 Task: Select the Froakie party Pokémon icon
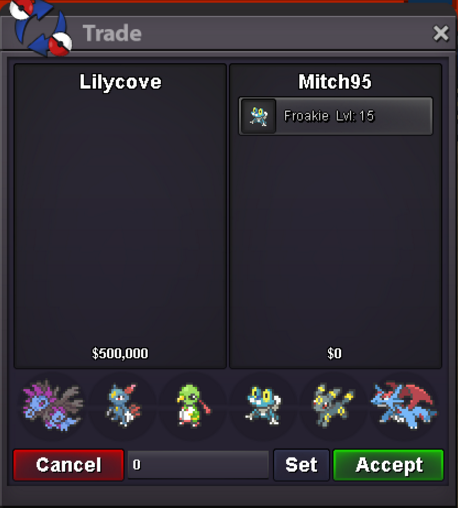[x=263, y=406]
